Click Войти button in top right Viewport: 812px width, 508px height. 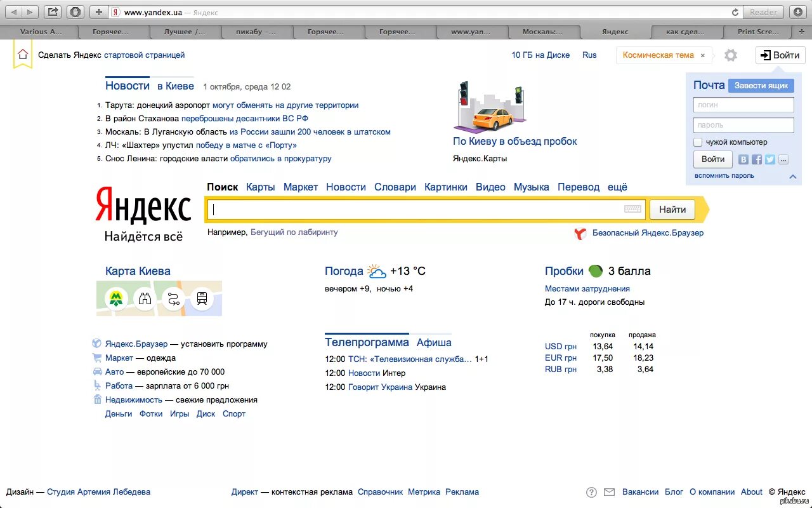click(780, 55)
